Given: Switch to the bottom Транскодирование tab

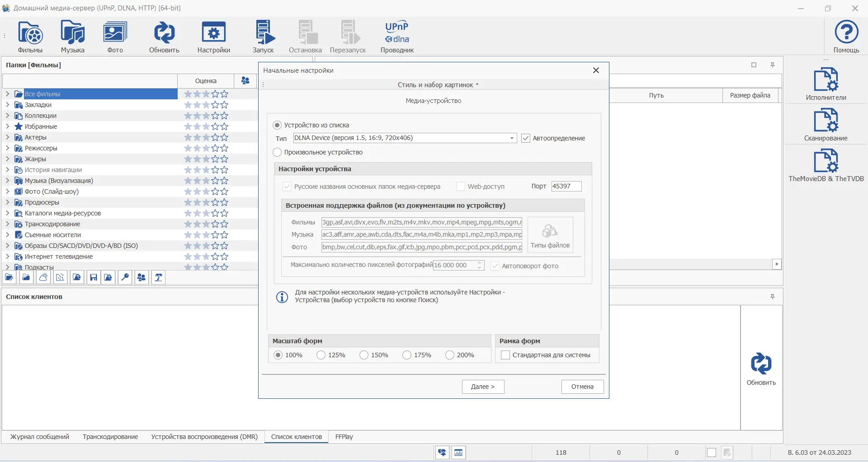Looking at the screenshot, I should click(x=110, y=437).
